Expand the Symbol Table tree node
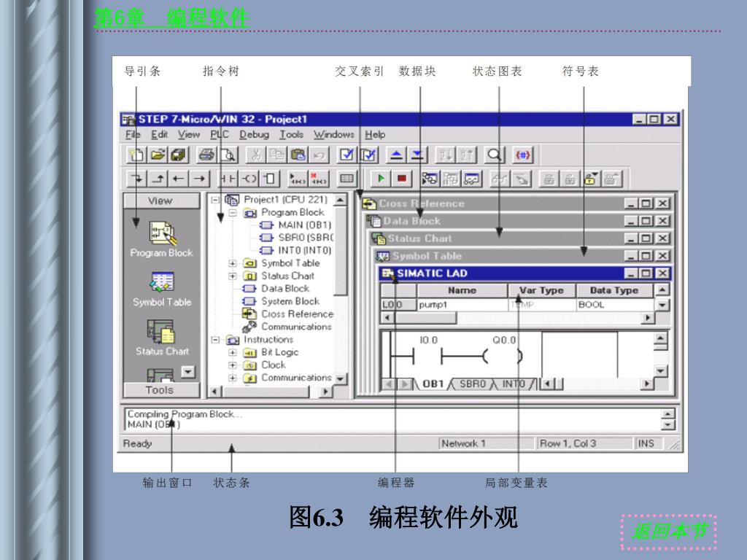Image resolution: width=747 pixels, height=560 pixels. pyautogui.click(x=233, y=263)
